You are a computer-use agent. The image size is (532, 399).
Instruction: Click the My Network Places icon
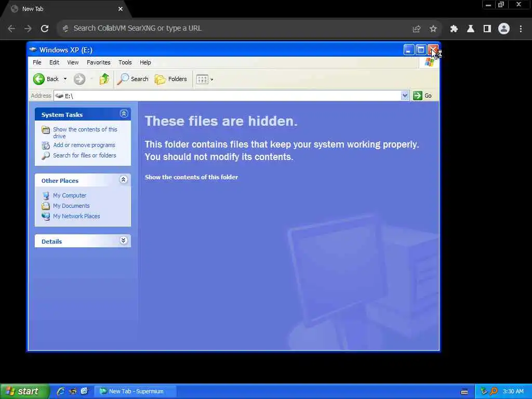click(x=46, y=217)
